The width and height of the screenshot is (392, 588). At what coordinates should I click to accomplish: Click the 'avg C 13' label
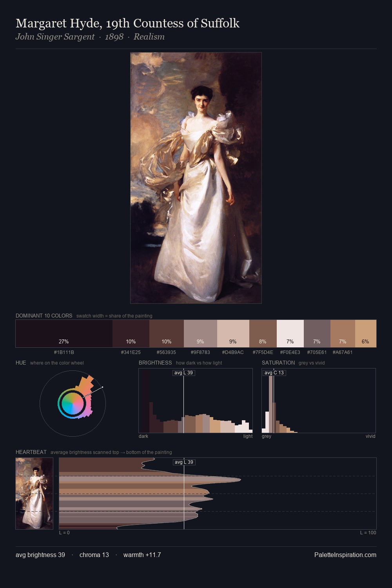pos(274,373)
